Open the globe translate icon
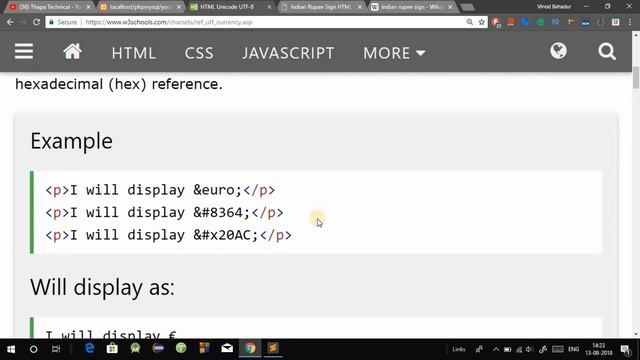Screen dimensions: 640x360 [558, 51]
